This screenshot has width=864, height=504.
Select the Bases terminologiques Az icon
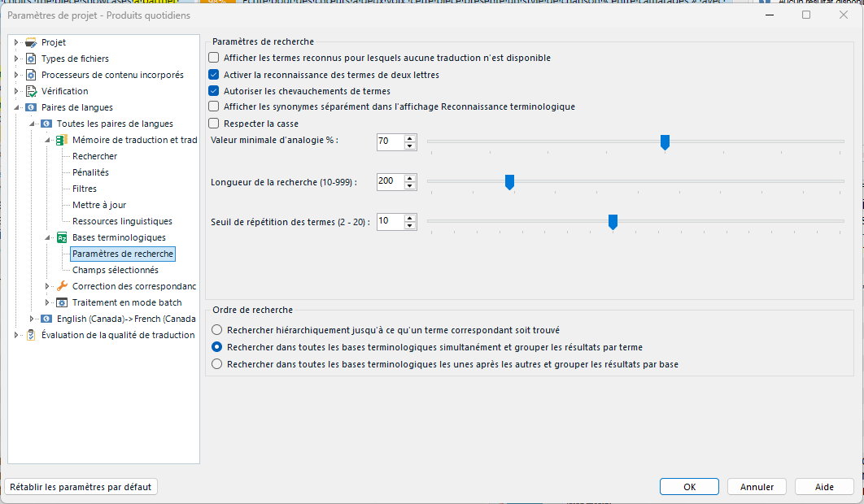pos(60,237)
